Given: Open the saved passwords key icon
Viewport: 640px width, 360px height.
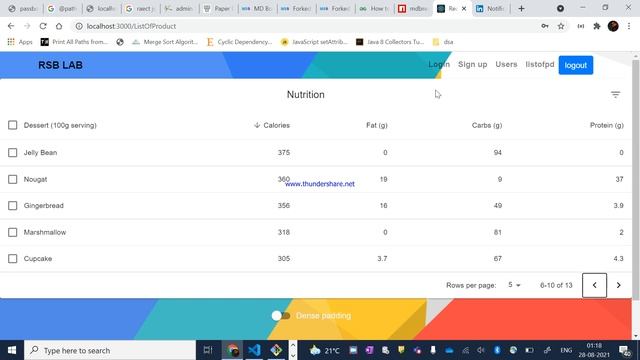Looking at the screenshot, I should coord(544,26).
